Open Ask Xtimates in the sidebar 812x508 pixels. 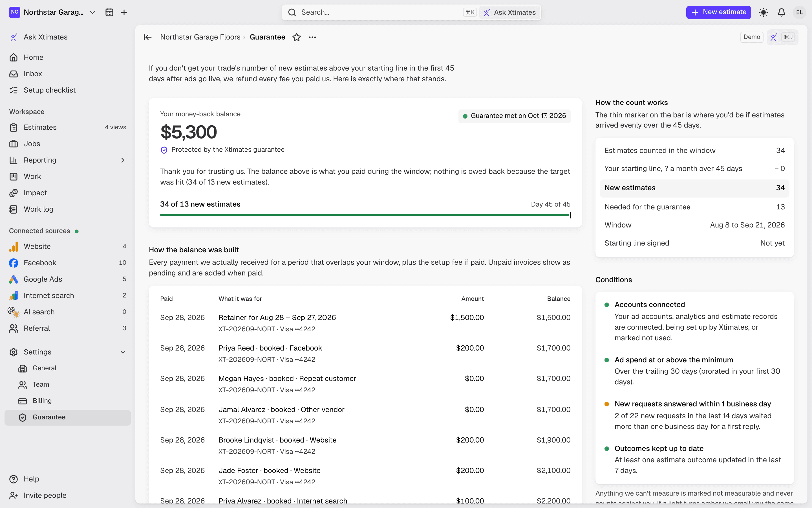67,37
